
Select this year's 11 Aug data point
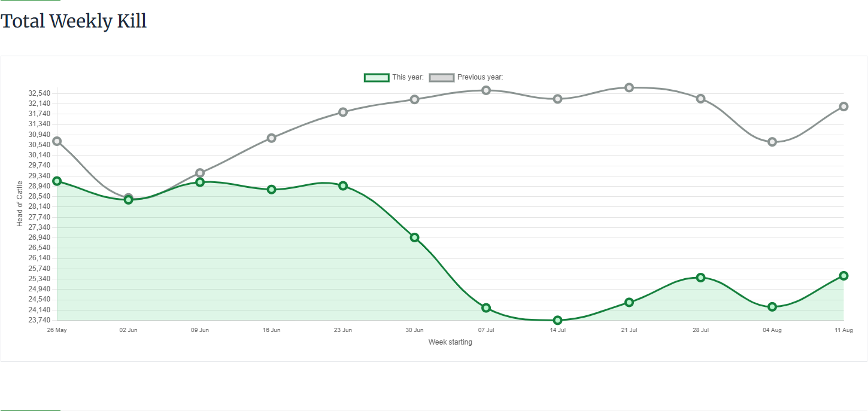click(843, 276)
